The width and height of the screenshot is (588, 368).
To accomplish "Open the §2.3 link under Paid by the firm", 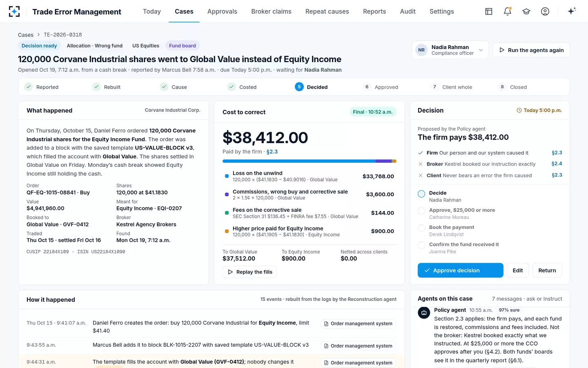I will click(x=272, y=152).
